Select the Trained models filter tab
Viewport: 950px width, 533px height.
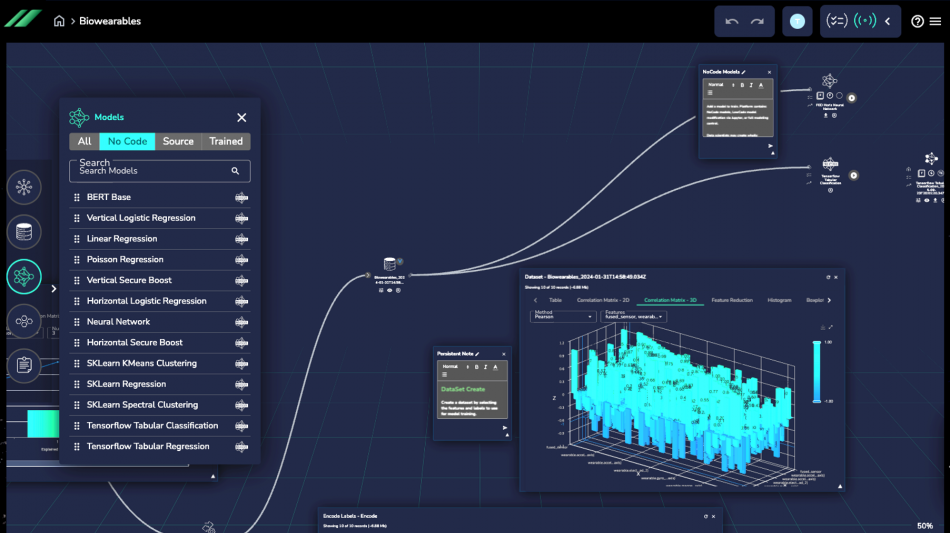pos(226,141)
